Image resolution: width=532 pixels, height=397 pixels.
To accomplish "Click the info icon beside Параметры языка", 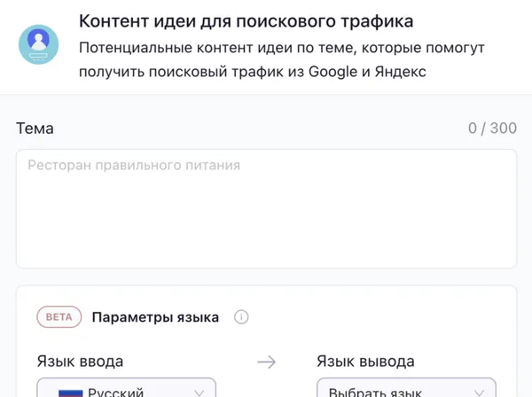I will pyautogui.click(x=241, y=317).
